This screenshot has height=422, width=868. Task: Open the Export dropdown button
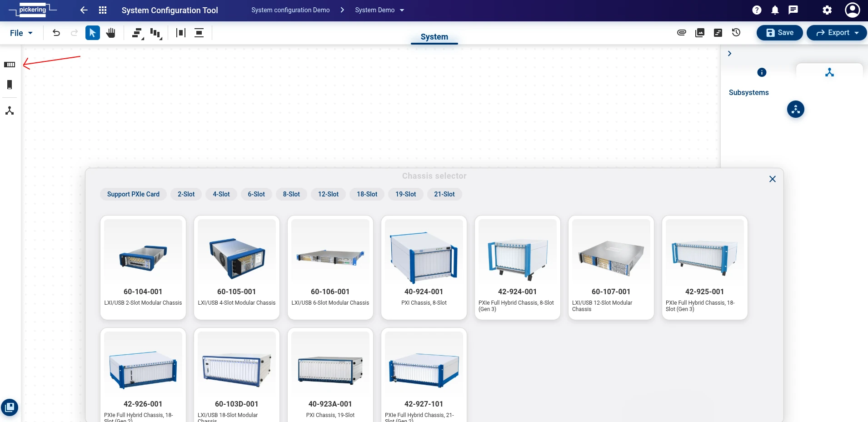[x=837, y=33]
